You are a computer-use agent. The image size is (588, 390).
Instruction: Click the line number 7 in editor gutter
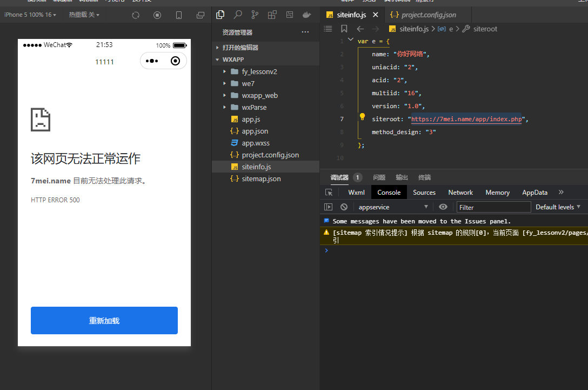pyautogui.click(x=342, y=119)
